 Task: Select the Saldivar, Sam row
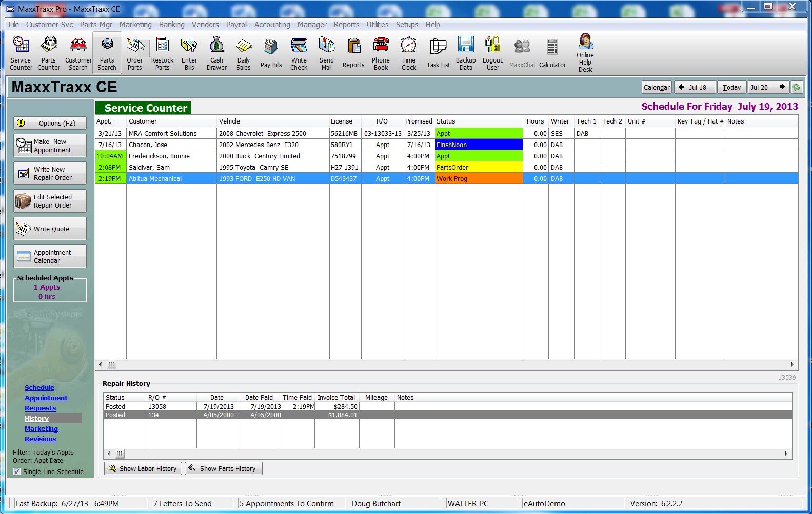(446, 168)
